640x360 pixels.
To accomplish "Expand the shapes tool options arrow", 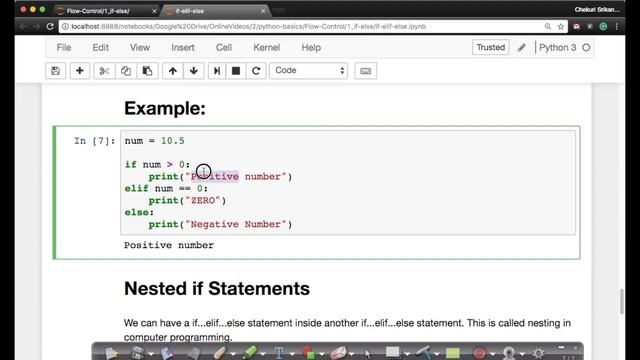I will point(322,354).
